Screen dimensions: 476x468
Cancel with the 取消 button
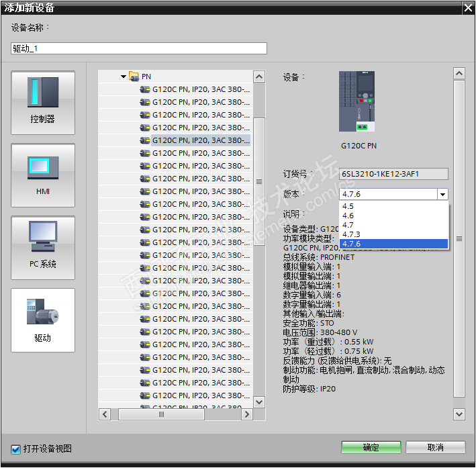click(435, 447)
